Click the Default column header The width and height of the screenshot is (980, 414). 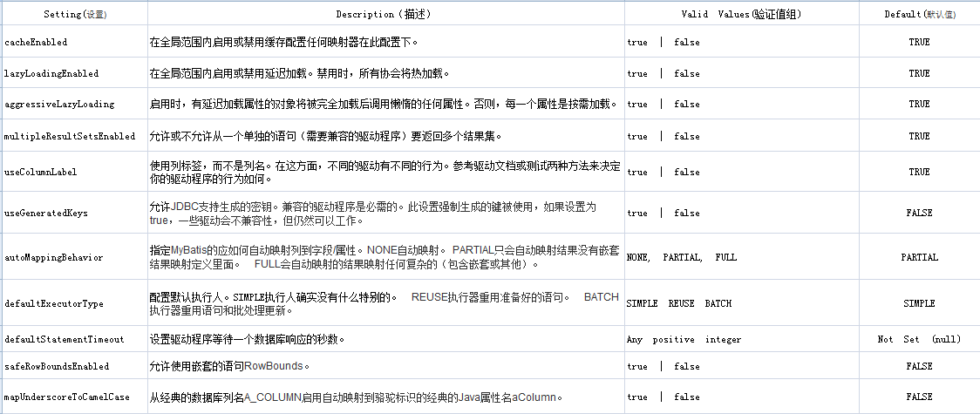[919, 14]
